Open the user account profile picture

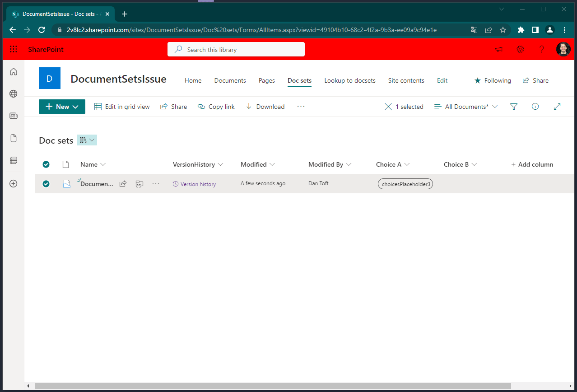[563, 49]
